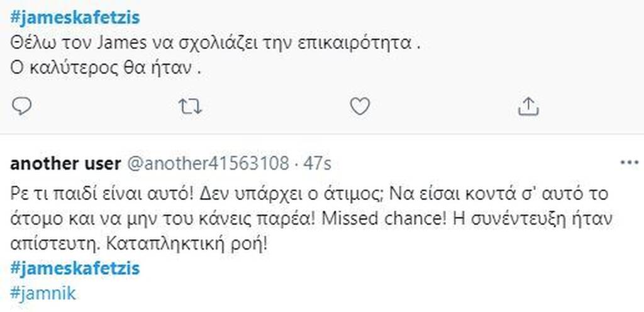Click the line Ο καλύτερος θα ήταν
Image resolution: width=644 pixels, height=312 pixels.
(105, 68)
